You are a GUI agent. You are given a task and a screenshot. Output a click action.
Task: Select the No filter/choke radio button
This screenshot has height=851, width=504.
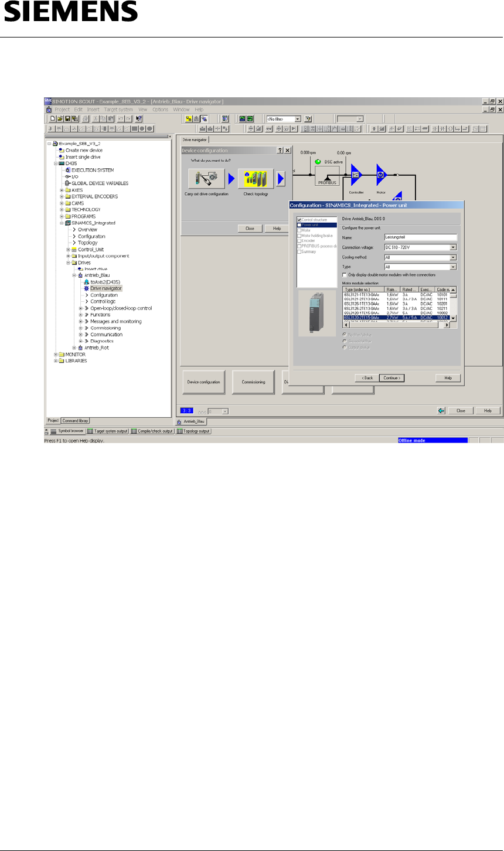(x=344, y=334)
